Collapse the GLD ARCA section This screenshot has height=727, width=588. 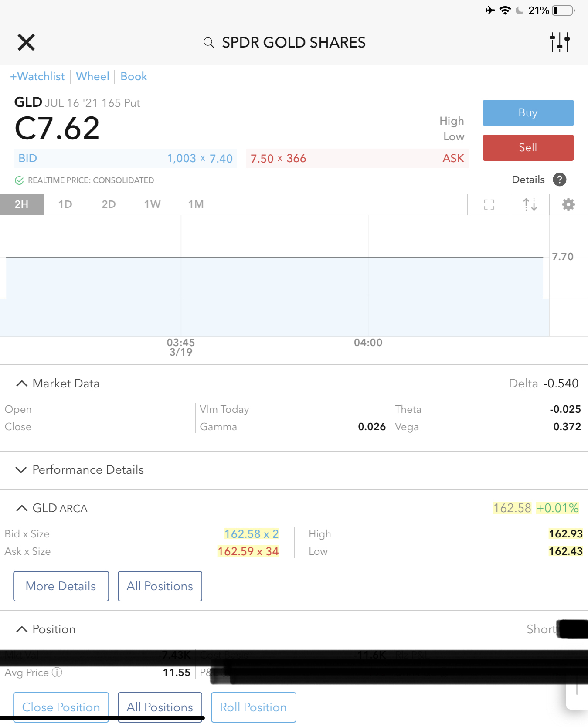[21, 508]
